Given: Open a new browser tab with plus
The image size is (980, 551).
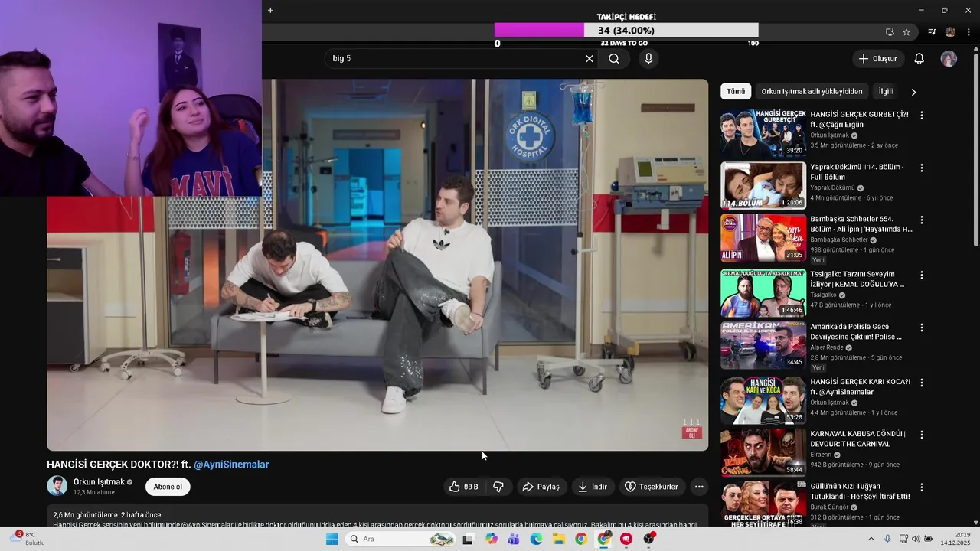Looking at the screenshot, I should [270, 10].
